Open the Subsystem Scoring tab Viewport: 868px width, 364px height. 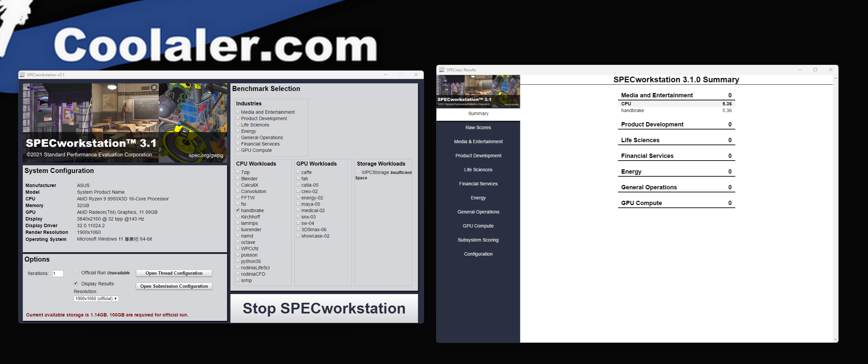coord(478,240)
